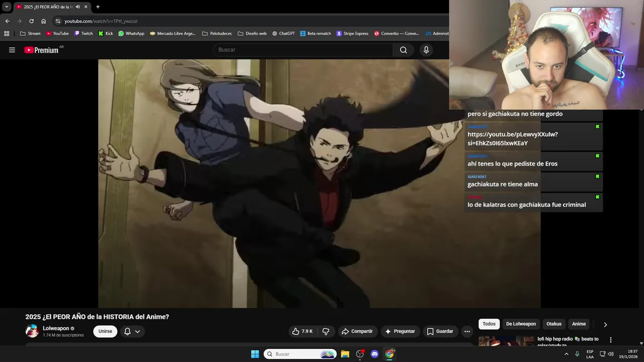644x362 pixels.
Task: Focus Windows taskbar Buscar search box
Action: click(x=300, y=354)
